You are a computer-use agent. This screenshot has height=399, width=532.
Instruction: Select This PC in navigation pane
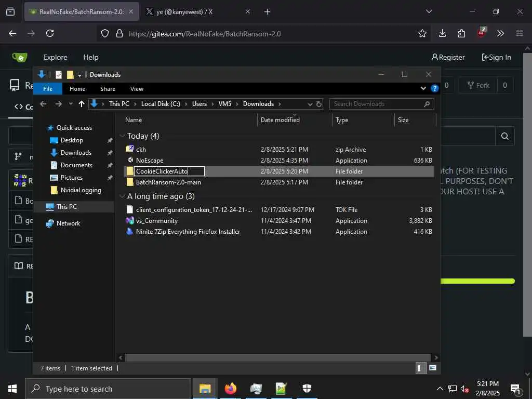coord(66,207)
